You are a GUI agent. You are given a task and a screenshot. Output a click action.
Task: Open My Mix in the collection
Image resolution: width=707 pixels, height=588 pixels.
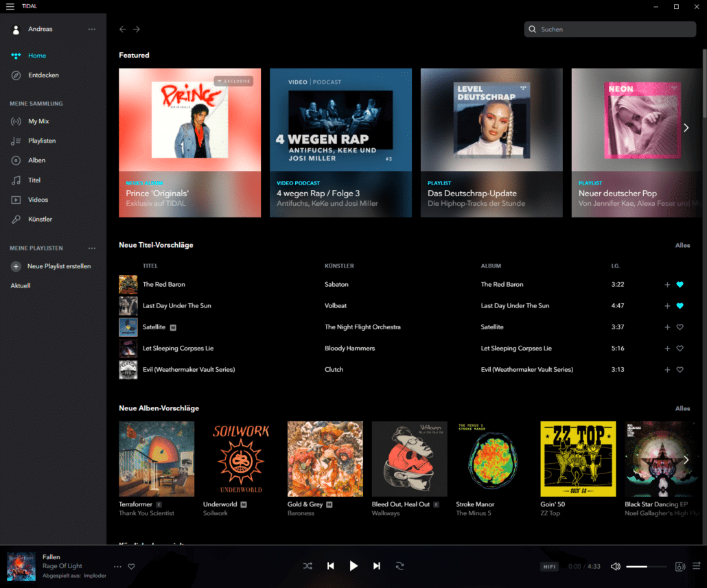click(x=38, y=121)
